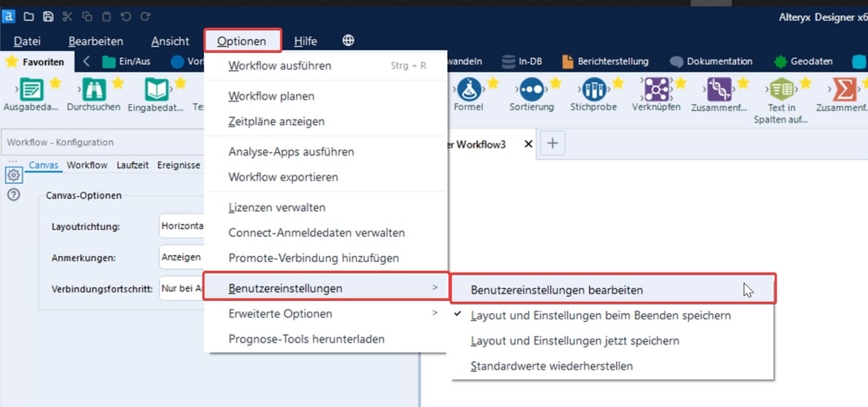Select the Formel tool icon
Image resolution: width=868 pixels, height=407 pixels.
(x=467, y=89)
